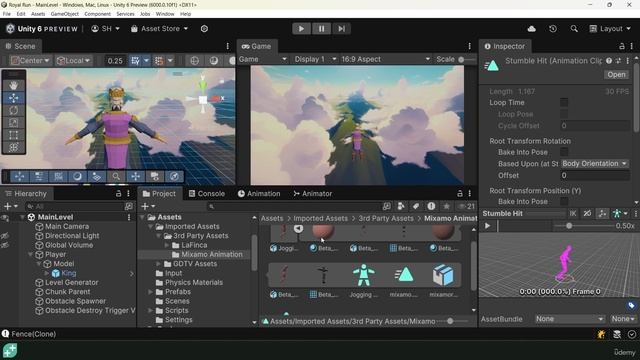
Task: Open the AssetBundle None dropdown
Action: (570, 319)
